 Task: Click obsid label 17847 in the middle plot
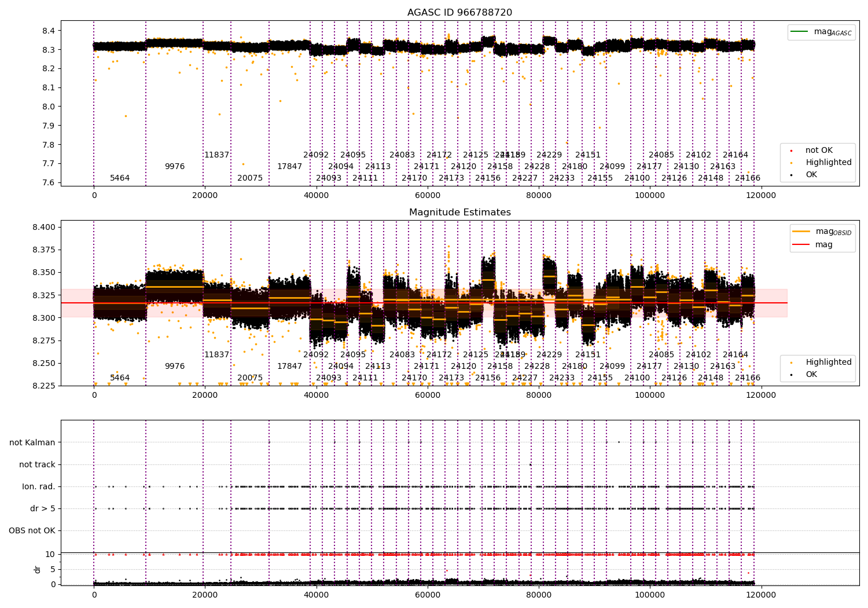coord(289,366)
